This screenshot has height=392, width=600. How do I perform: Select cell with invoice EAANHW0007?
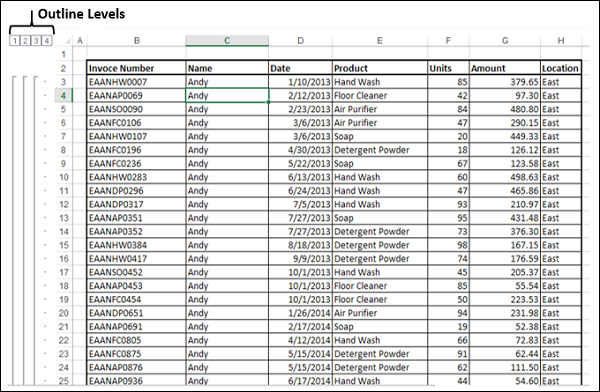pyautogui.click(x=137, y=82)
